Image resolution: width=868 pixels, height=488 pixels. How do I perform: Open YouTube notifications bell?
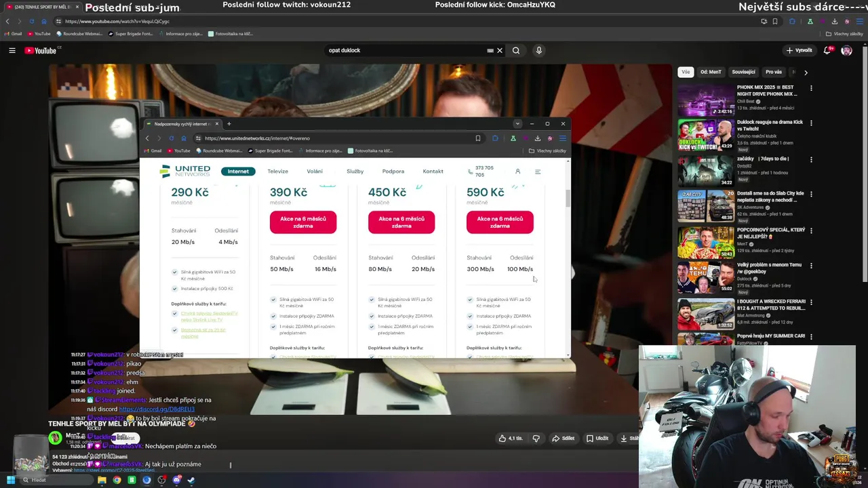(827, 50)
